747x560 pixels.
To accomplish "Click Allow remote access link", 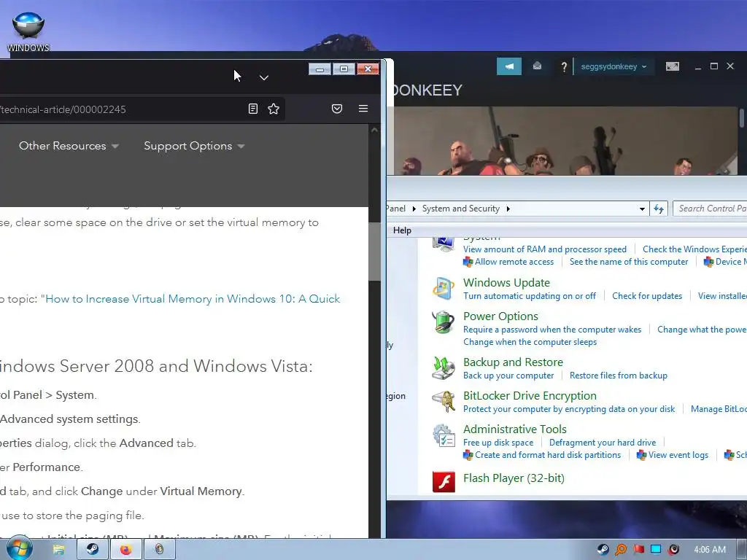I will tap(514, 262).
